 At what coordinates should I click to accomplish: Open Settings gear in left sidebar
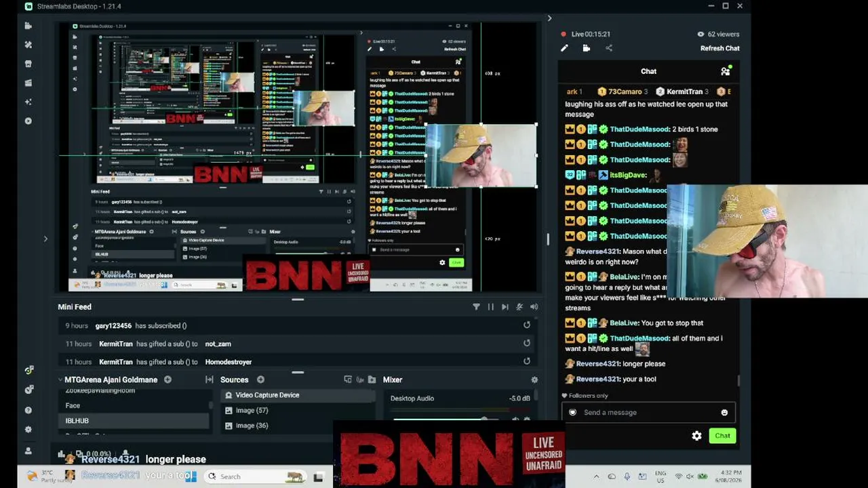click(28, 430)
